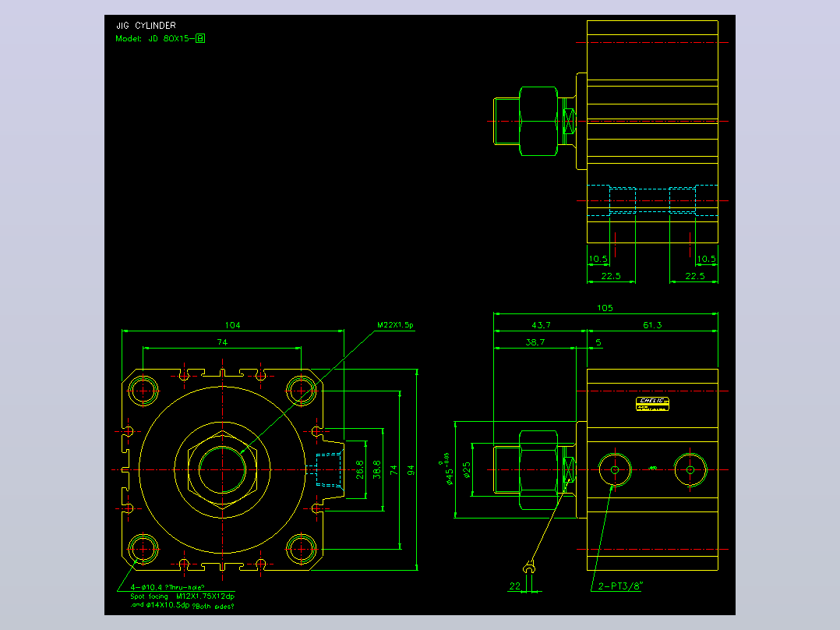Pick the vertical '74' dimension beside 94
The width and height of the screenshot is (840, 630).
point(394,469)
